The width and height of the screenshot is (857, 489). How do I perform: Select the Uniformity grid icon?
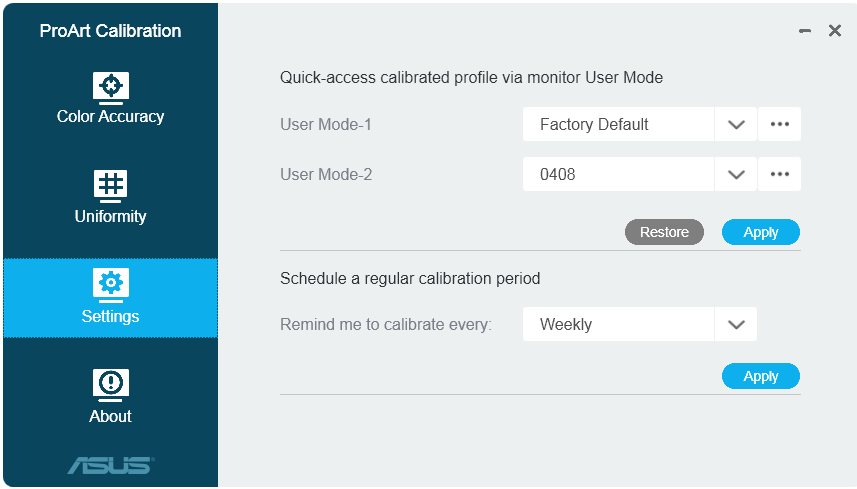(x=111, y=186)
